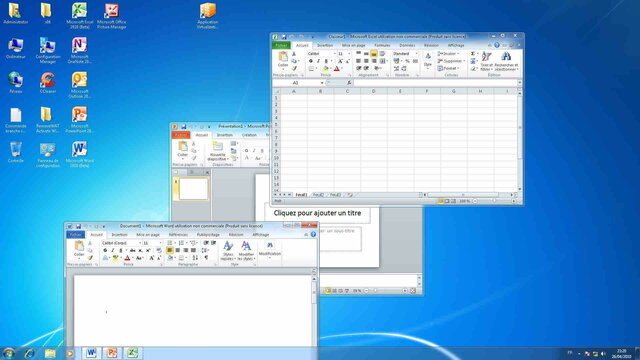Click the Excel help question-mark icon
Image resolution: width=640 pixels, height=360 pixels.
click(x=497, y=45)
